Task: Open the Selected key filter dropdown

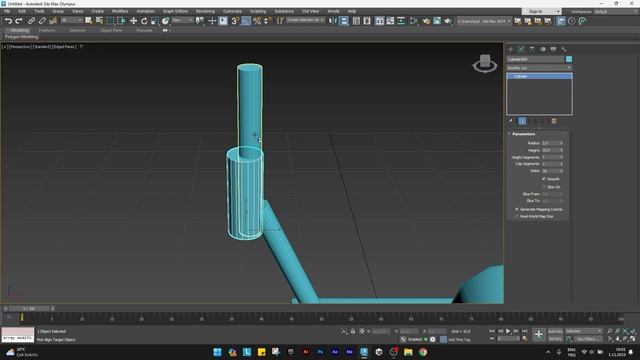Action: pyautogui.click(x=584, y=331)
